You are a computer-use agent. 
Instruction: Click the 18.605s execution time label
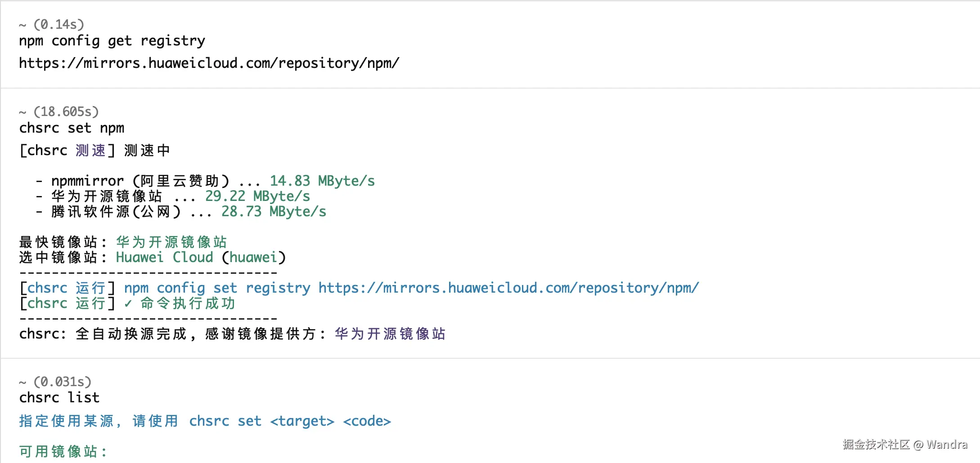coord(66,111)
